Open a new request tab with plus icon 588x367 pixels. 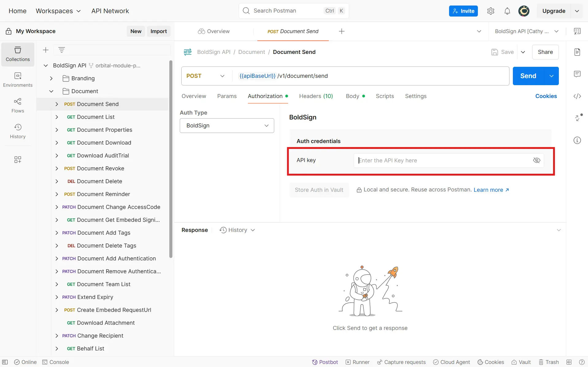(x=342, y=31)
